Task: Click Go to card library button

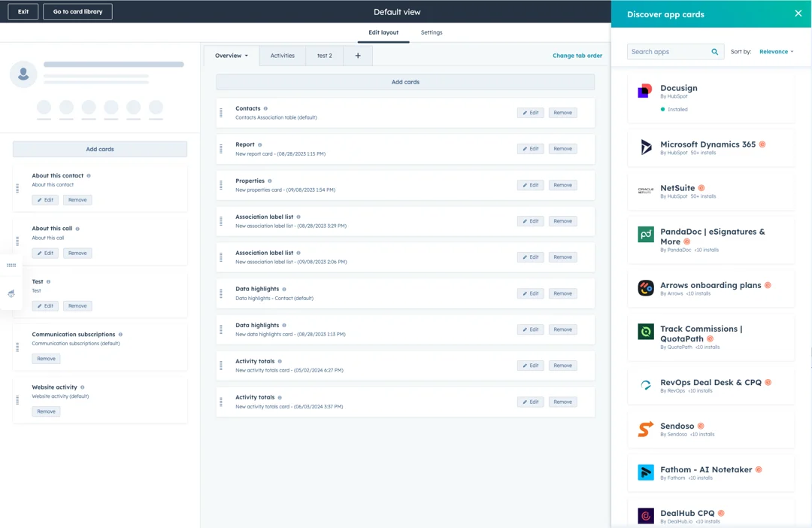Action: tap(77, 12)
